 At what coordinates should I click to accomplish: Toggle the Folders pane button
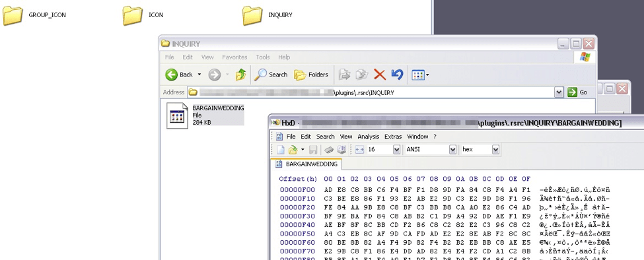coord(311,75)
